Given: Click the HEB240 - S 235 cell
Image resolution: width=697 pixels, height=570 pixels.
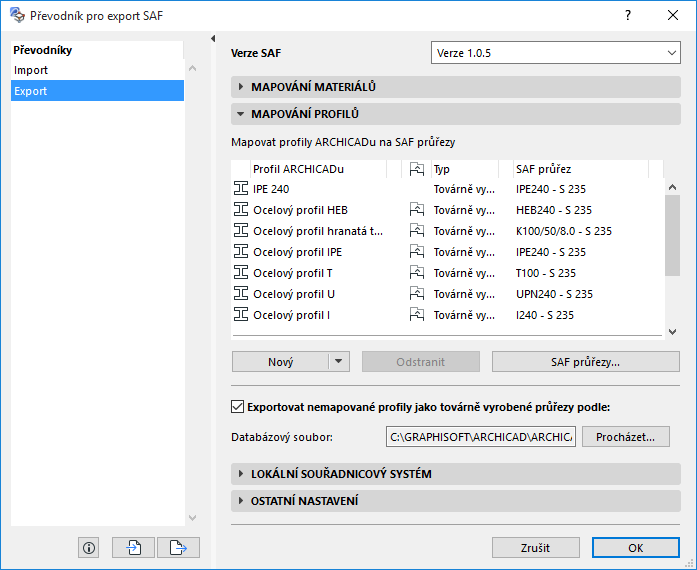Looking at the screenshot, I should [x=554, y=209].
